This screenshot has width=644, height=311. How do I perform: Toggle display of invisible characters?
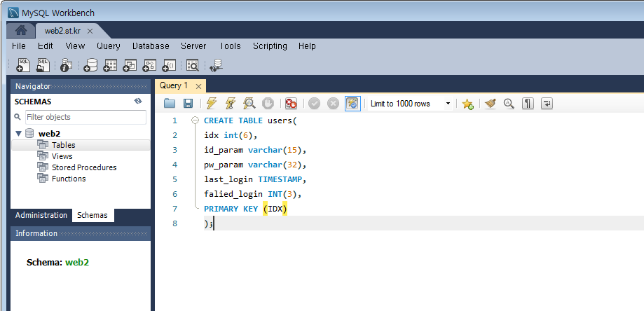point(528,104)
